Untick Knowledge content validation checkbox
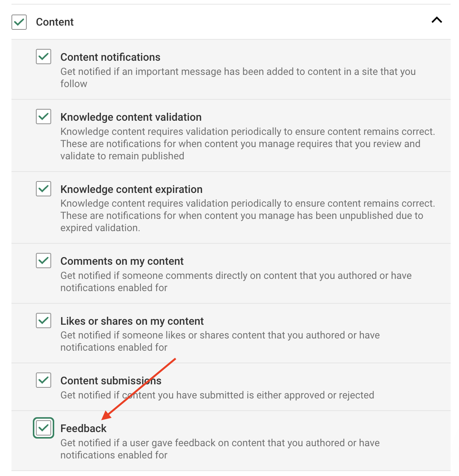Screen dimensions: 459x476 point(44,117)
